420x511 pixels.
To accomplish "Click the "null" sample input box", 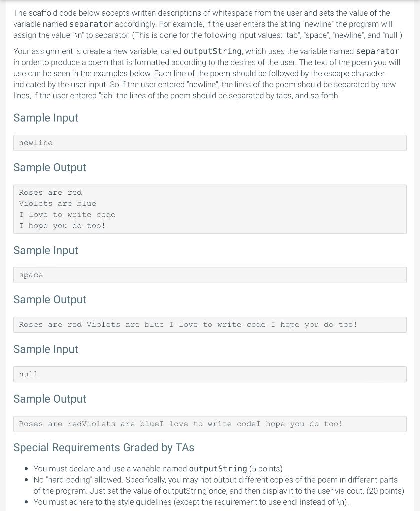I will click(x=209, y=374).
